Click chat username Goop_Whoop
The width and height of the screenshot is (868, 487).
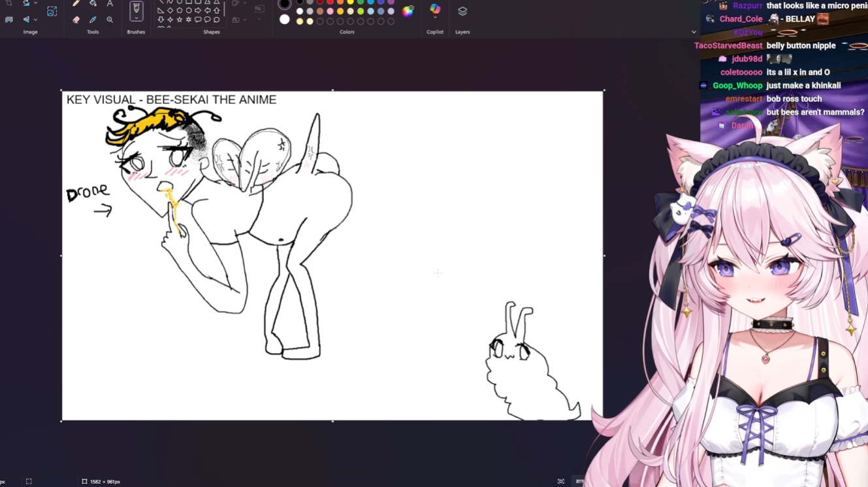click(x=737, y=86)
